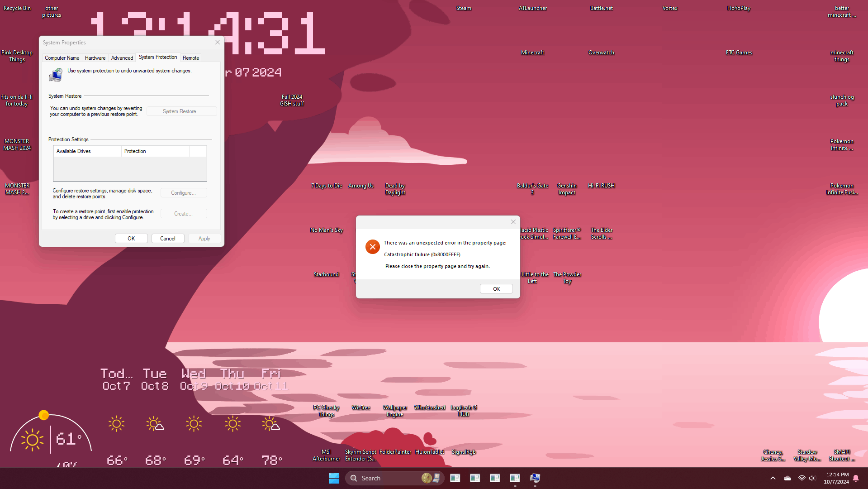The image size is (868, 489).
Task: Select the Recycle Bin desktop icon
Action: (x=17, y=8)
